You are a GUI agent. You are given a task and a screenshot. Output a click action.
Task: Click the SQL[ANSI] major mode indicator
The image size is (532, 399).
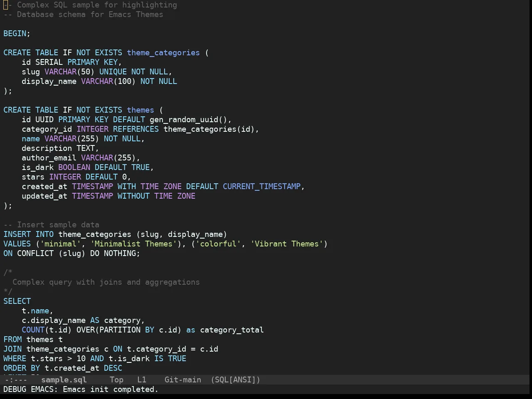235,380
